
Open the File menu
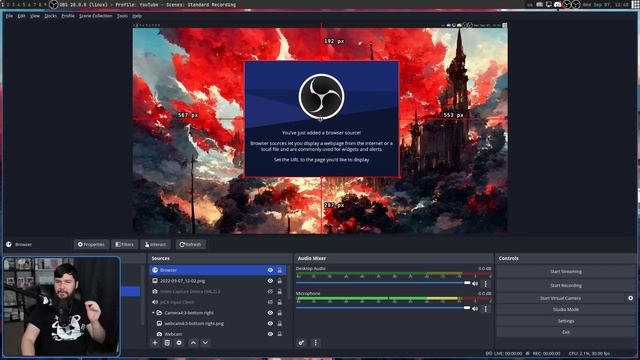pos(9,16)
